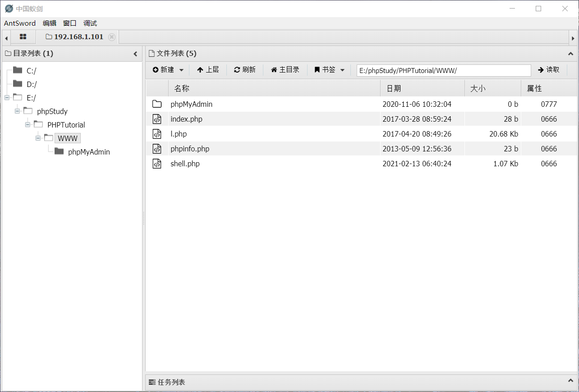
Task: Close the 192.168.1.101 tab
Action: pos(111,37)
